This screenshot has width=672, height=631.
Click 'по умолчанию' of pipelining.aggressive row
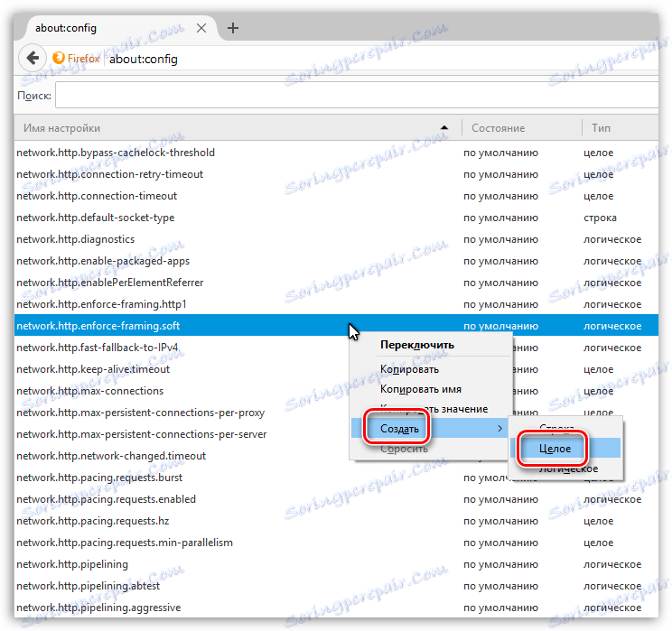(500, 608)
